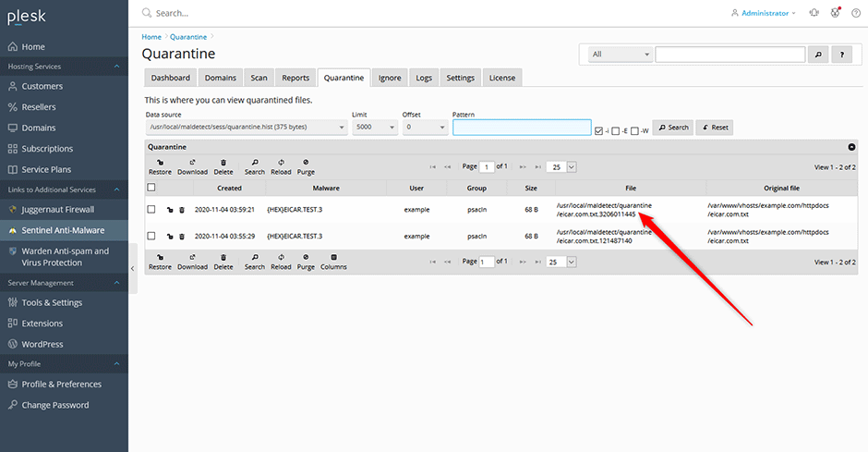Switch to the Logs tab
Screen dimensions: 868x452
[x=424, y=78]
